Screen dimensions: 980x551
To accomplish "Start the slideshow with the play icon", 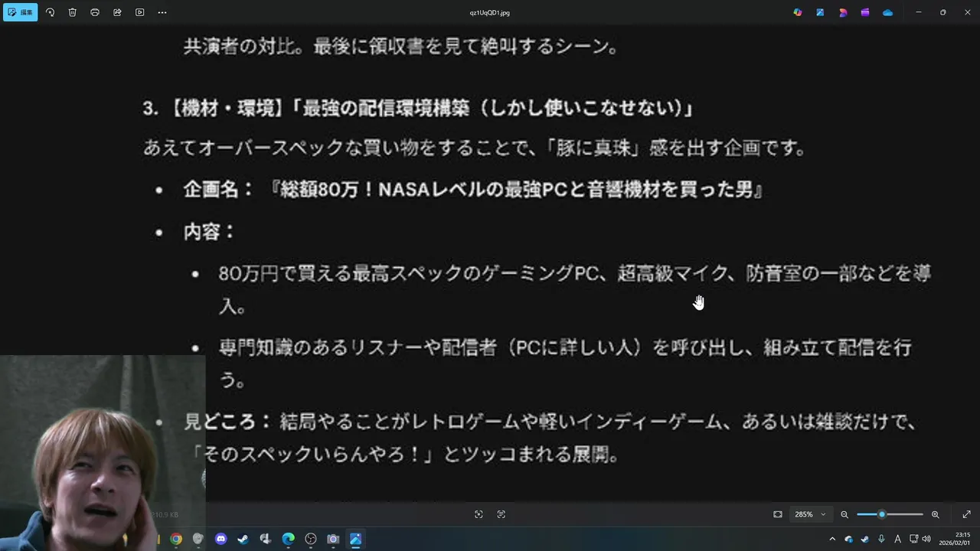I will 139,12.
